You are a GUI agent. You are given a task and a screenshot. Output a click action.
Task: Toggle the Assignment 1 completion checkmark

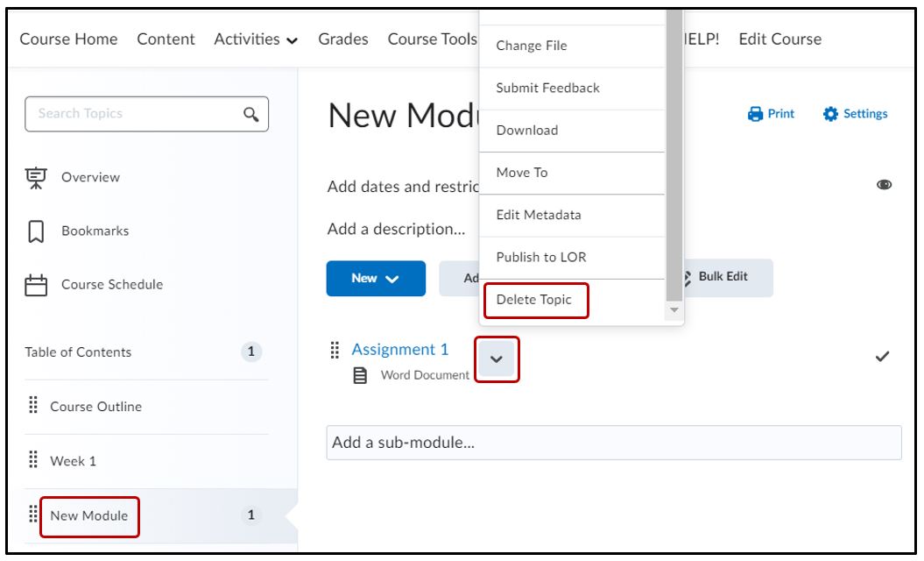point(882,357)
